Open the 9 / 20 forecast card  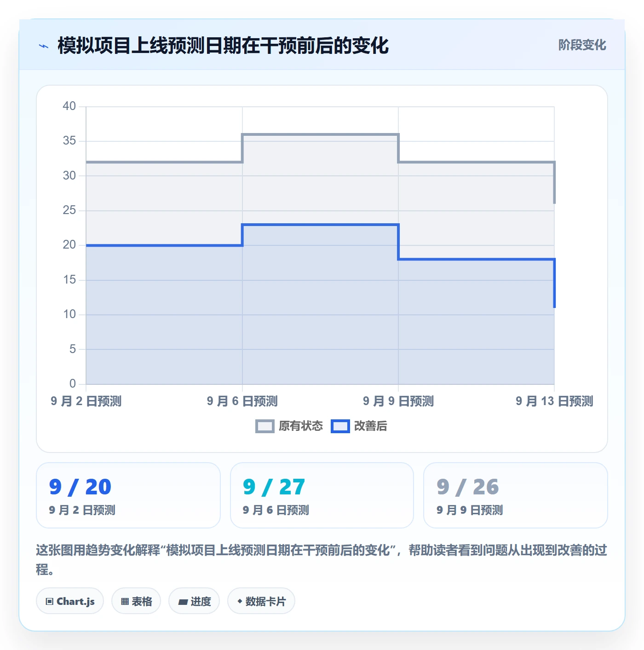tap(128, 495)
